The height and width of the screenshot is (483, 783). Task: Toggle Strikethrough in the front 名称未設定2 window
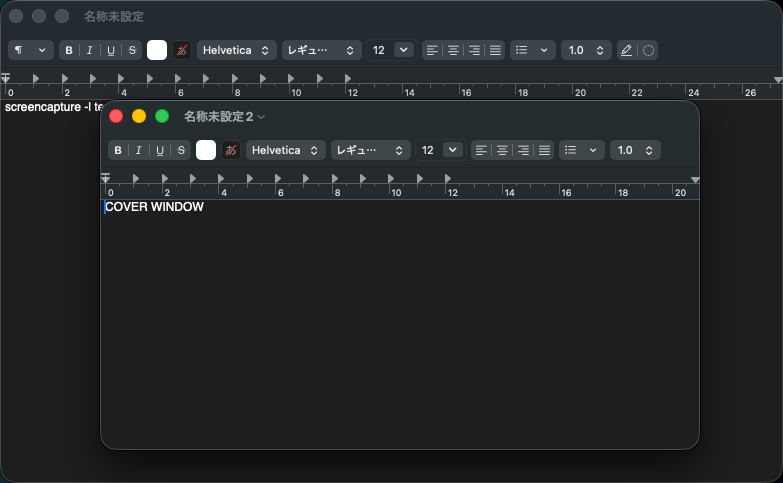click(181, 150)
